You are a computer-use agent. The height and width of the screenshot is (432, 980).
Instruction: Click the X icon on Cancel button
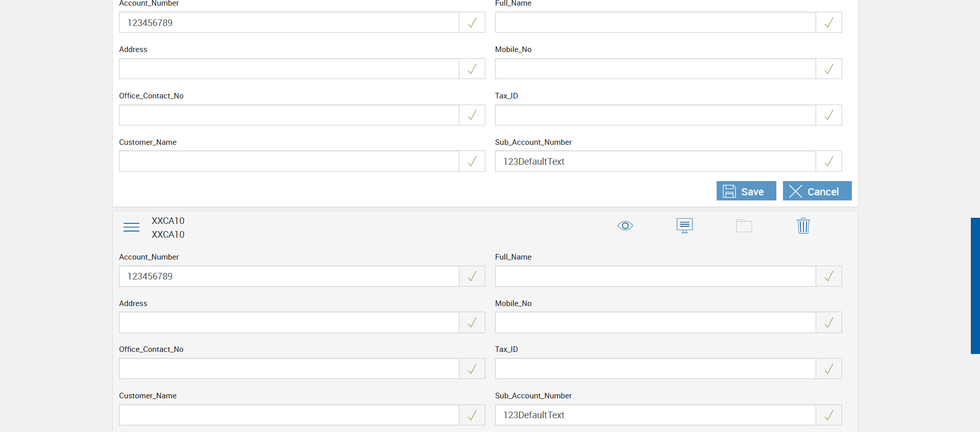(x=795, y=191)
